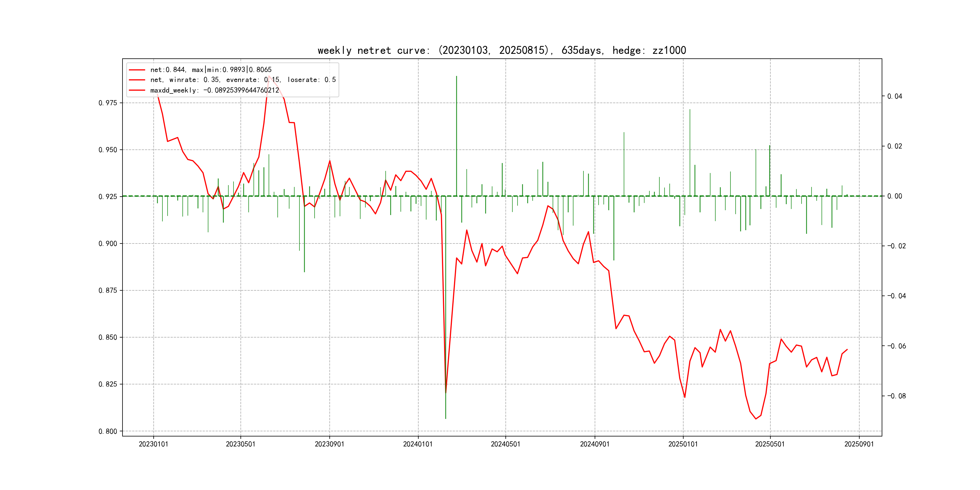The height and width of the screenshot is (490, 980).
Task: Click the red swatch beside 'maxdd_weekly'
Action: (137, 90)
